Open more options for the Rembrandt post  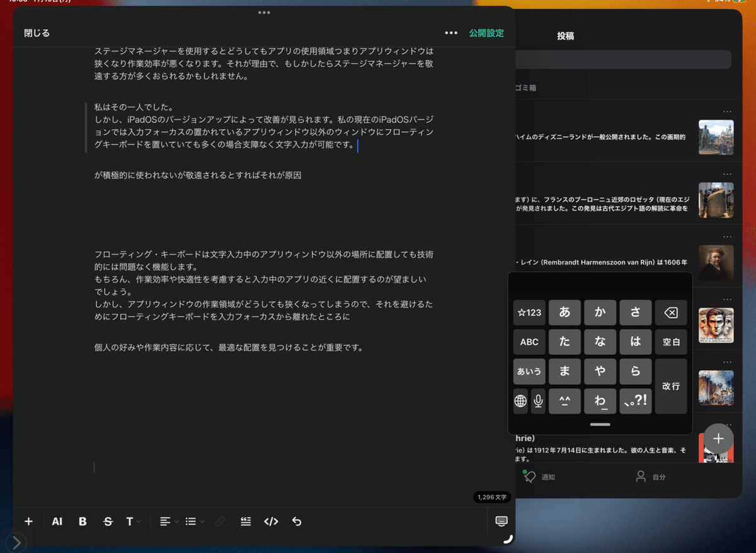728,236
